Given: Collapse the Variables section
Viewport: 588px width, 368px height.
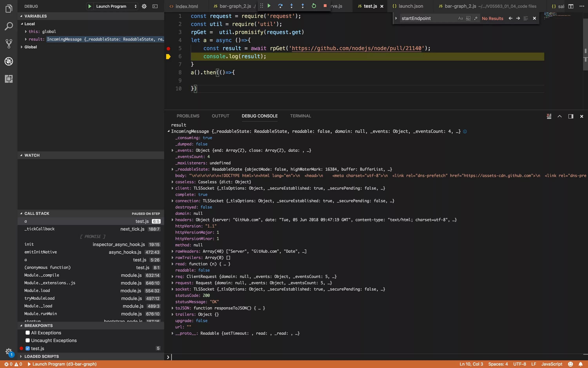Looking at the screenshot, I should tap(91, 16).
